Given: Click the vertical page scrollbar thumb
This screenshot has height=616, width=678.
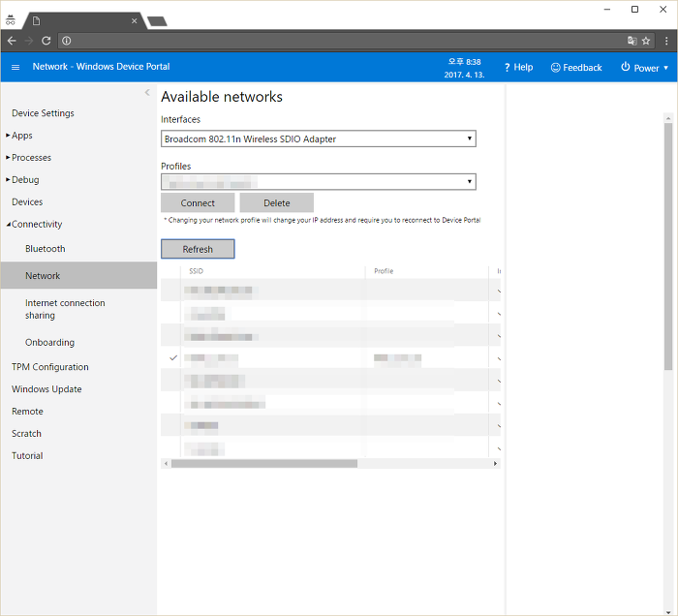Looking at the screenshot, I should click(668, 246).
